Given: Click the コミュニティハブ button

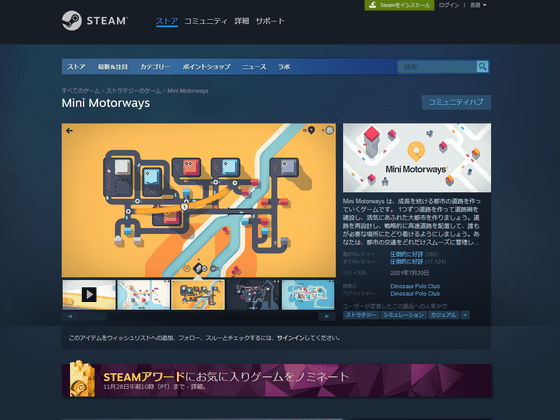Looking at the screenshot, I should coord(456,102).
